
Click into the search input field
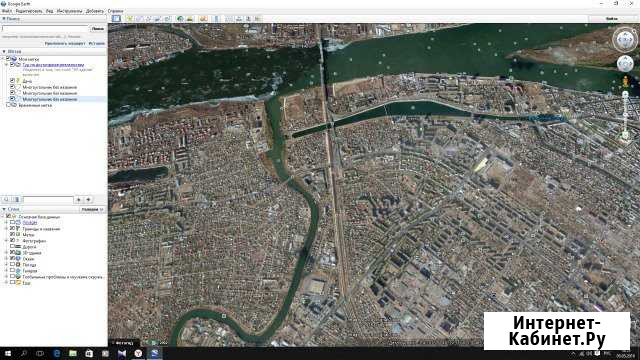tap(45, 29)
